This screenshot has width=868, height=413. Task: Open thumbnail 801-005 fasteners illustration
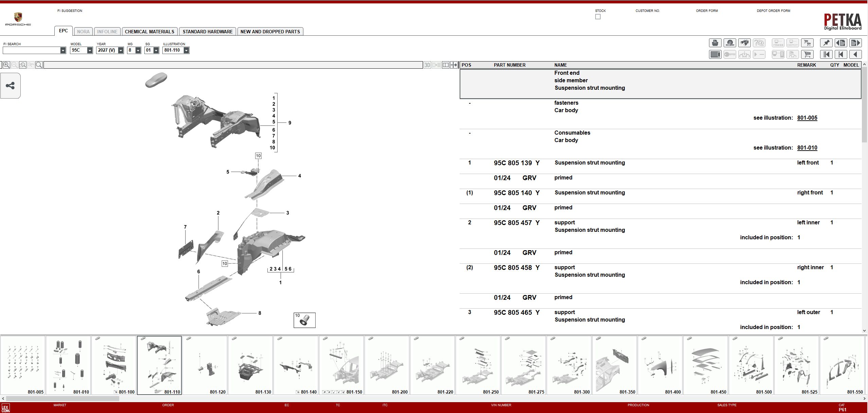[23, 365]
